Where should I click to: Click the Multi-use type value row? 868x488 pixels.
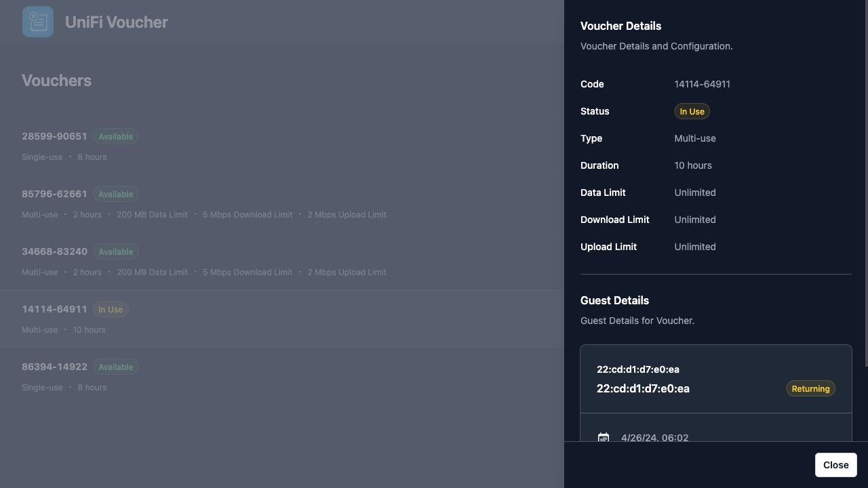tap(695, 138)
